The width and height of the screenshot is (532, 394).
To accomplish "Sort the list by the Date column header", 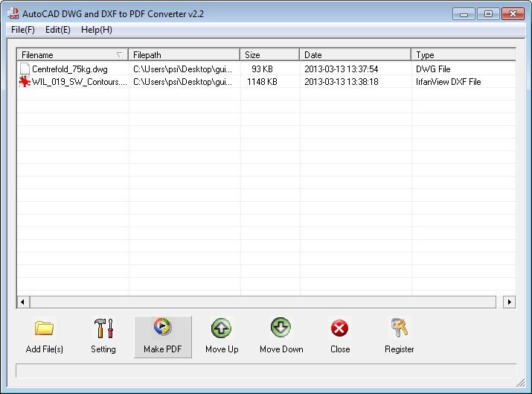I will click(355, 54).
